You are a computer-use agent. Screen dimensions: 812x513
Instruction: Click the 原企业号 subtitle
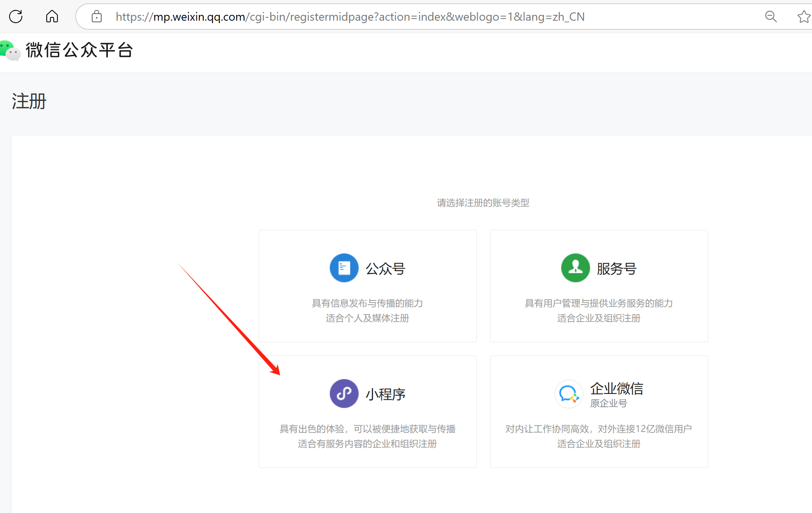609,403
